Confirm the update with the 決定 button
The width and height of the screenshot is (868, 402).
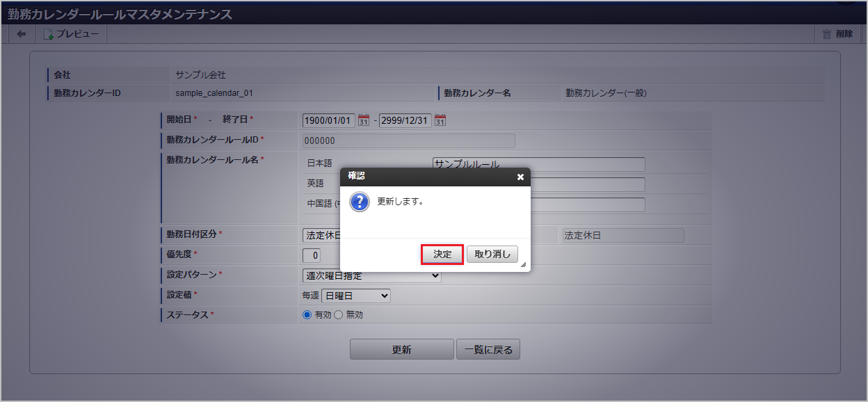coord(442,254)
